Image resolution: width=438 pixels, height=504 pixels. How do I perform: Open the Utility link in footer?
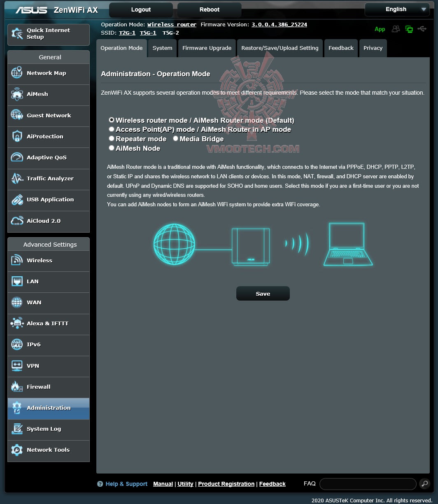185,484
